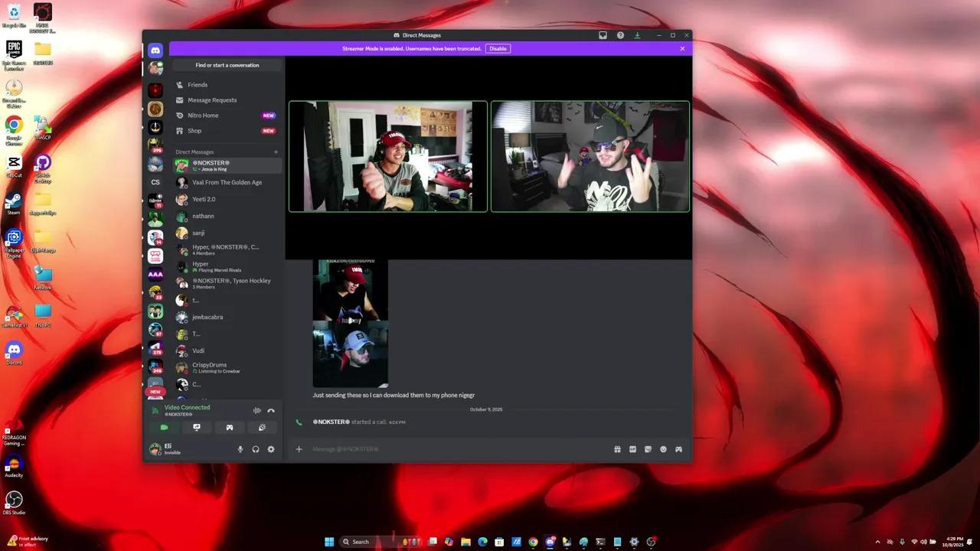
Task: Open File Explorer from taskbar
Action: pyautogui.click(x=465, y=542)
